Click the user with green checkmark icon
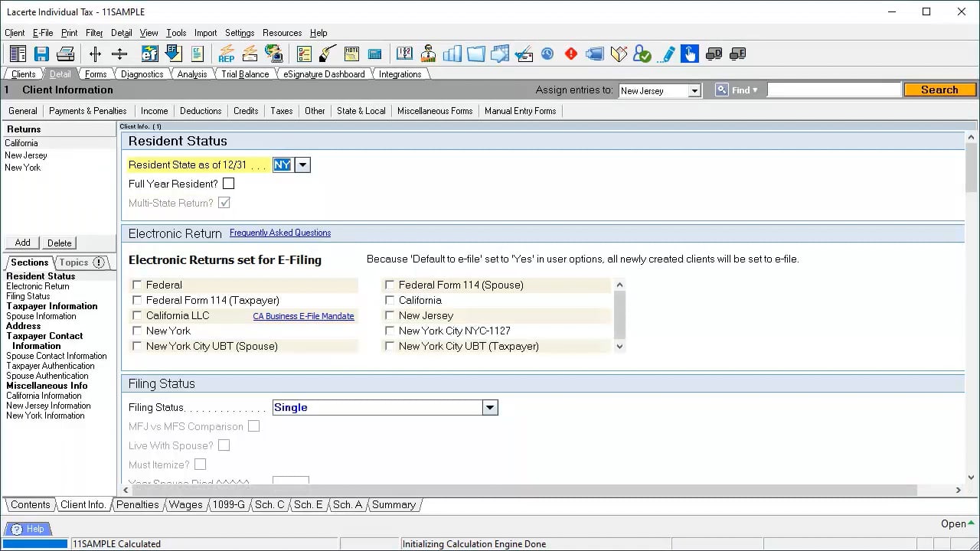The height and width of the screenshot is (551, 980). (x=642, y=54)
